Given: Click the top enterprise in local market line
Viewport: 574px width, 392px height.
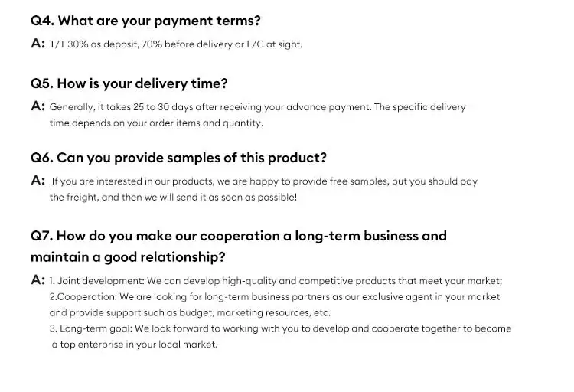Looking at the screenshot, I should click(135, 345).
